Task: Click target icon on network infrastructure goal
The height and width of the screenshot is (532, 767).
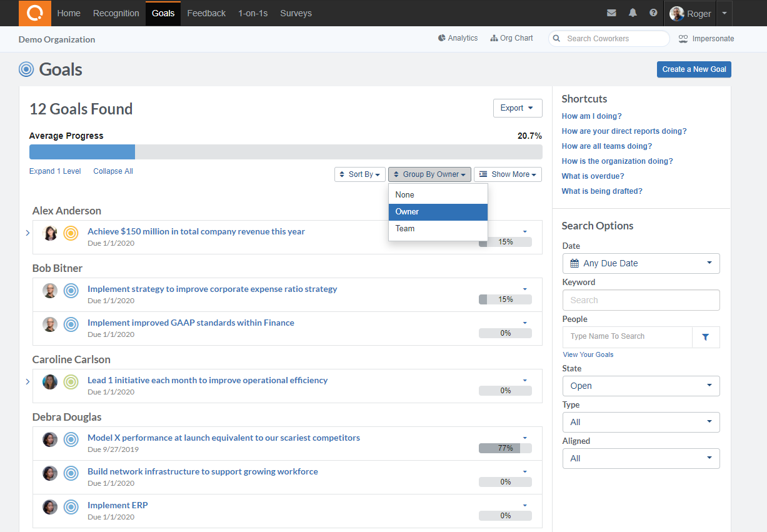Action: (71, 473)
